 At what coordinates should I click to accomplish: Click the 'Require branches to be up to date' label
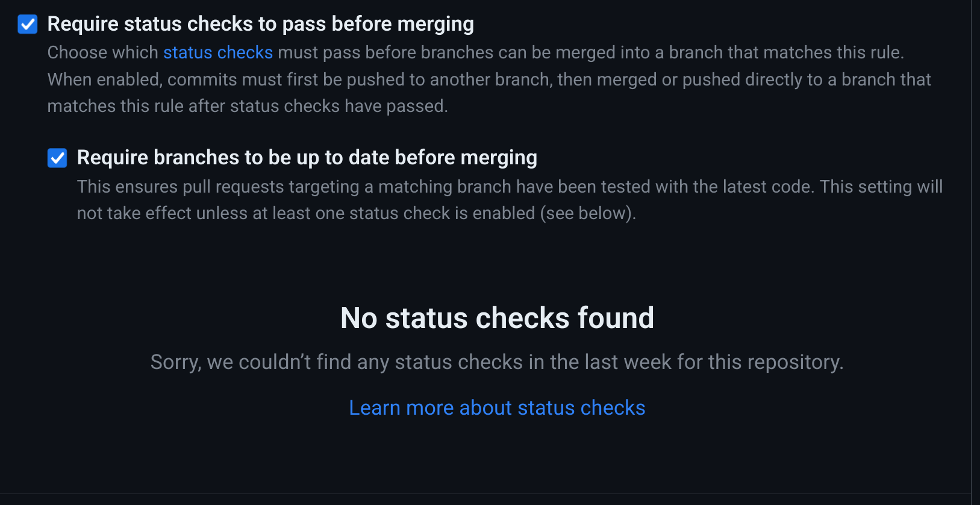(307, 158)
